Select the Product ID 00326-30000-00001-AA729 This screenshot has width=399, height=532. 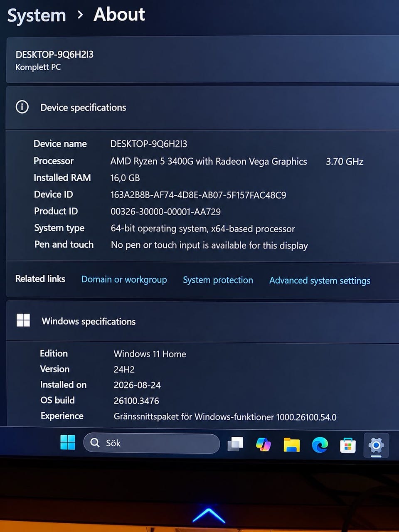click(x=165, y=212)
